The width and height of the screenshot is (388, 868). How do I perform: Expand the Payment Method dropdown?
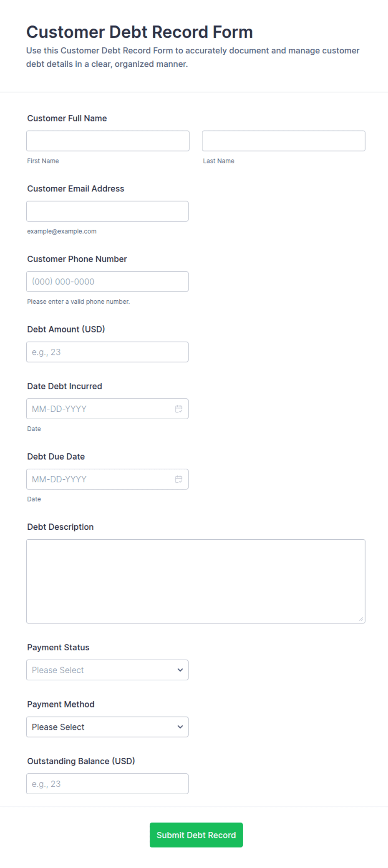(x=107, y=727)
